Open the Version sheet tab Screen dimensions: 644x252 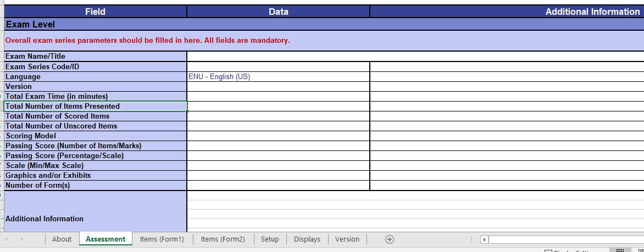click(347, 239)
